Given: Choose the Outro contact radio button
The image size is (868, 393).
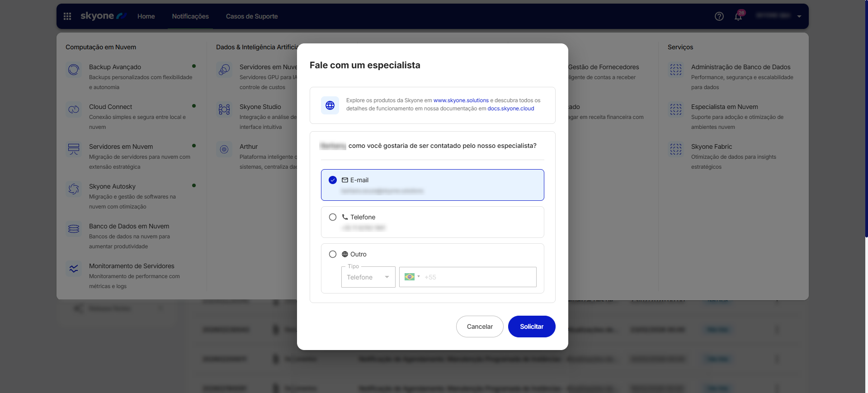Looking at the screenshot, I should (x=333, y=254).
